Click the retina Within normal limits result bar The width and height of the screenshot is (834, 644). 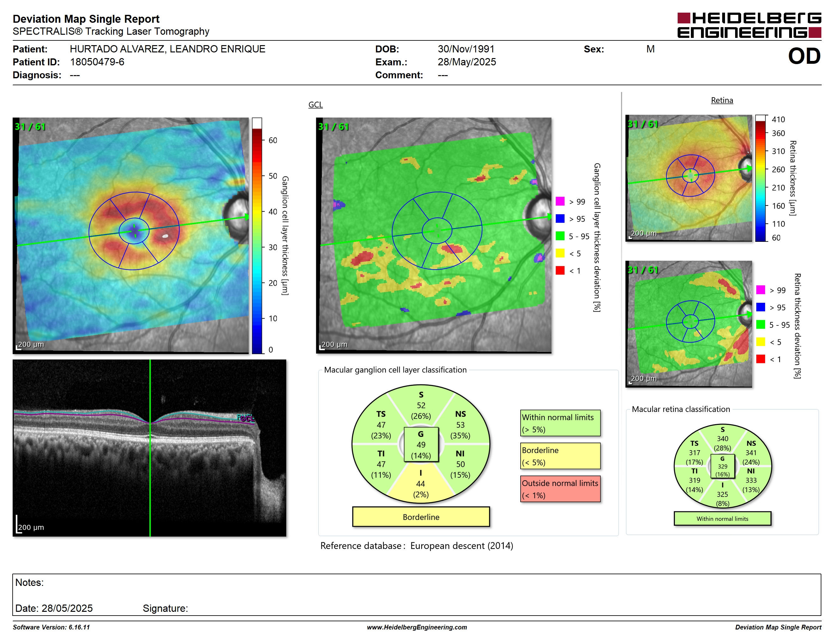[x=722, y=519]
